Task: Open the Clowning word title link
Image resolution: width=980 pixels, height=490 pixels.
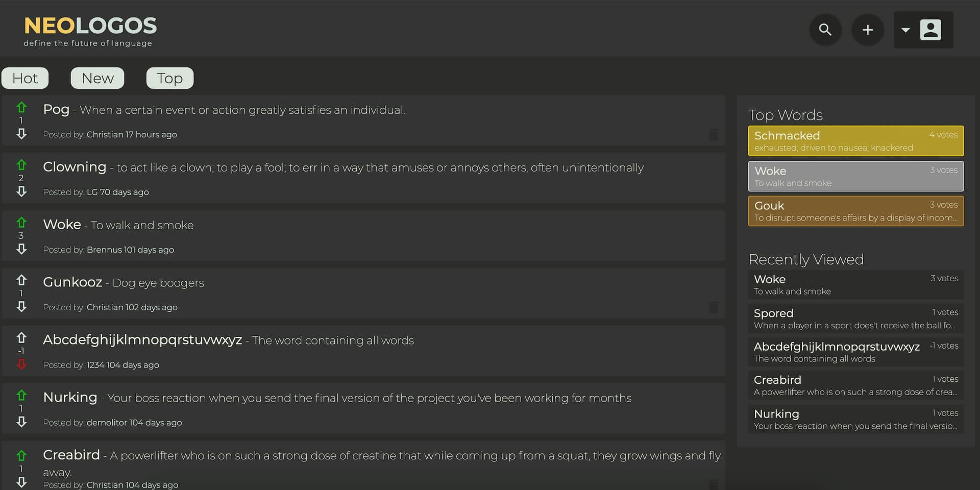Action: pos(75,167)
